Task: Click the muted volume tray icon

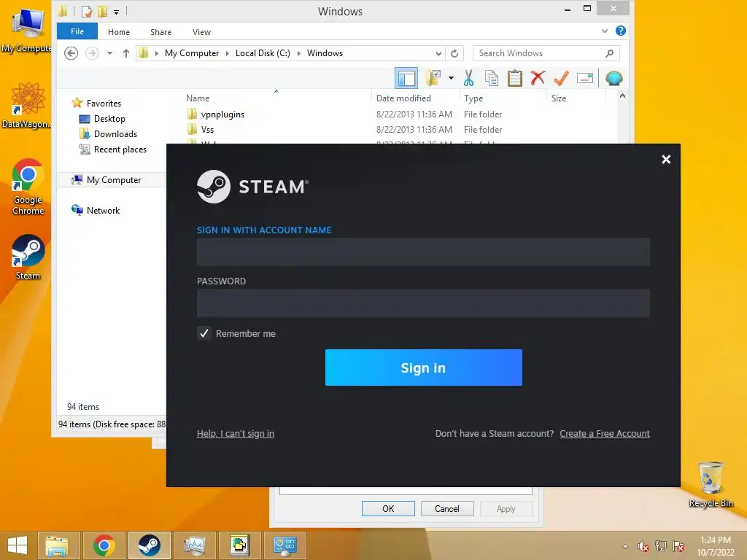Action: click(643, 546)
